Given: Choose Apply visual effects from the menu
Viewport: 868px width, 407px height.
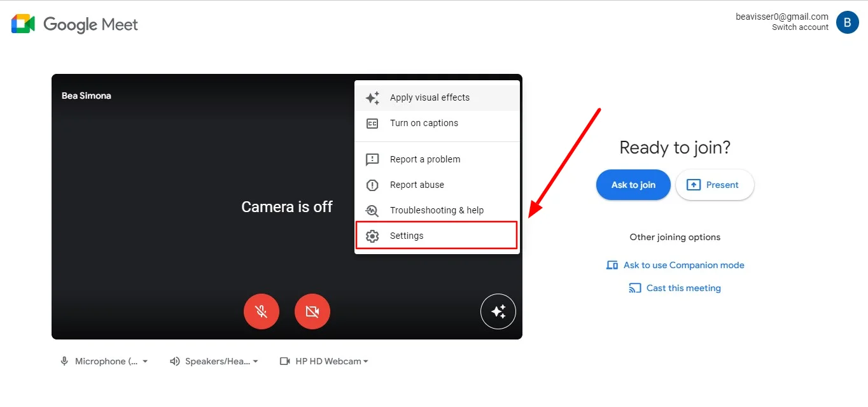Looking at the screenshot, I should tap(430, 97).
